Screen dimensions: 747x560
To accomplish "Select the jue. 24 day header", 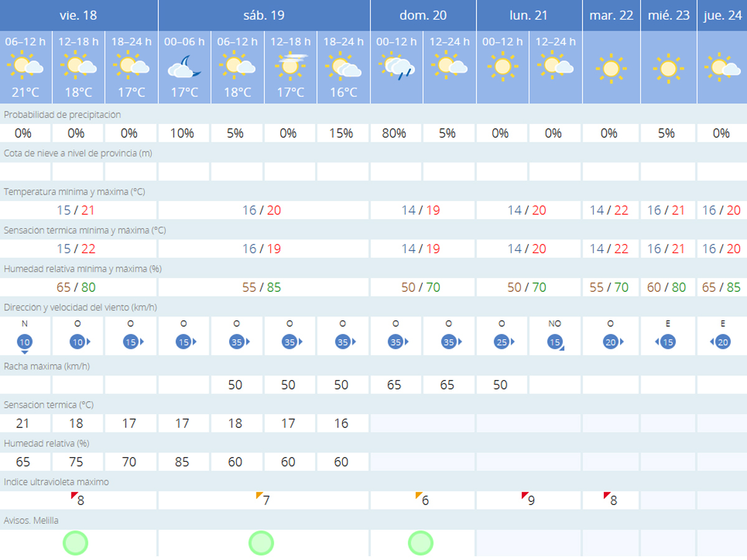I will tap(722, 15).
